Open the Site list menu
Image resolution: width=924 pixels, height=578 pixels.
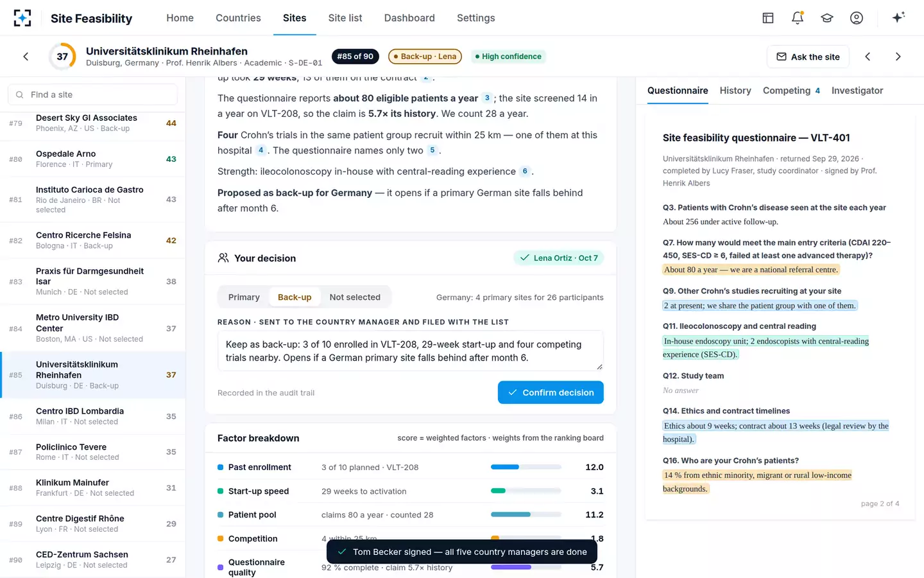coord(345,18)
